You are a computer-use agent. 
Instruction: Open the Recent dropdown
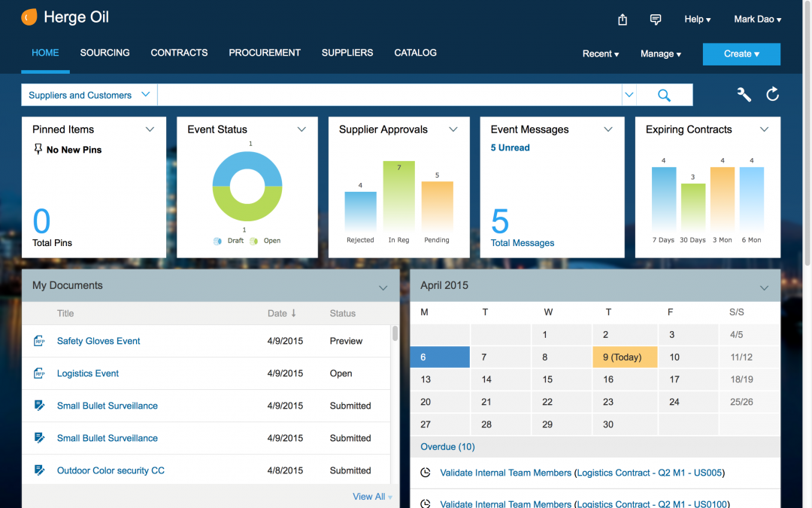(601, 54)
